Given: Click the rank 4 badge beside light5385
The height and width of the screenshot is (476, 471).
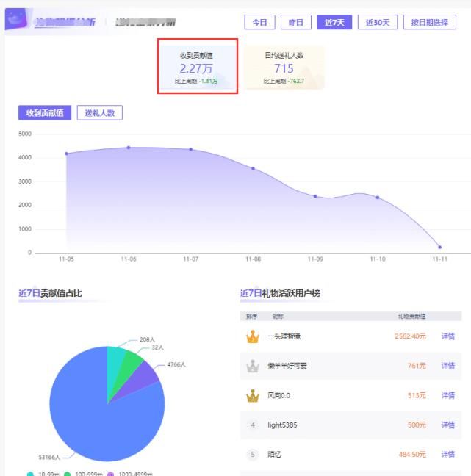Looking at the screenshot, I should click(253, 425).
